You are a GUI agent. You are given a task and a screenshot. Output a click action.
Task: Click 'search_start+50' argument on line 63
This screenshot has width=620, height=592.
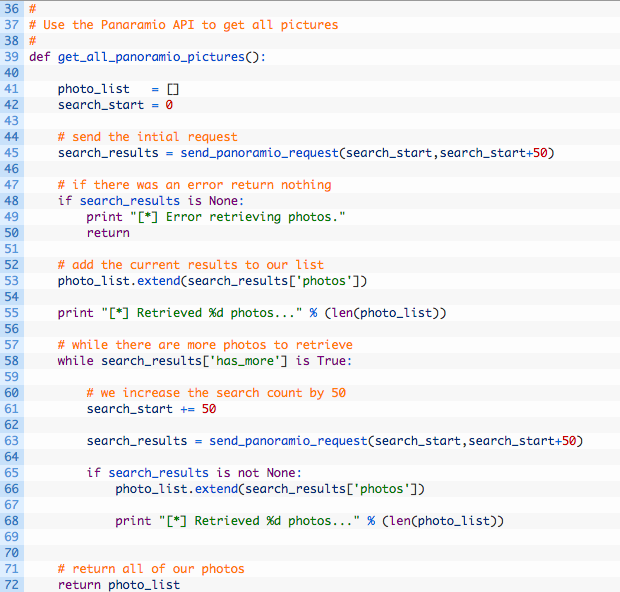coord(522,441)
